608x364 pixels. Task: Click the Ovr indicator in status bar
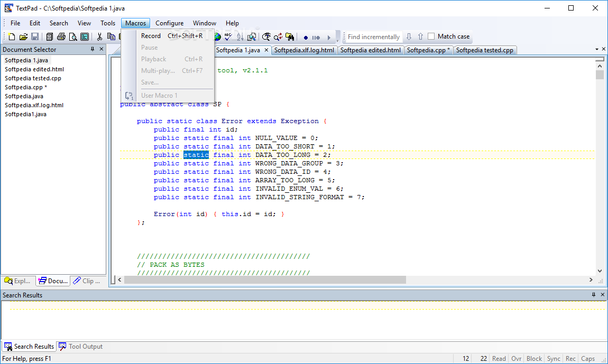[516, 359]
